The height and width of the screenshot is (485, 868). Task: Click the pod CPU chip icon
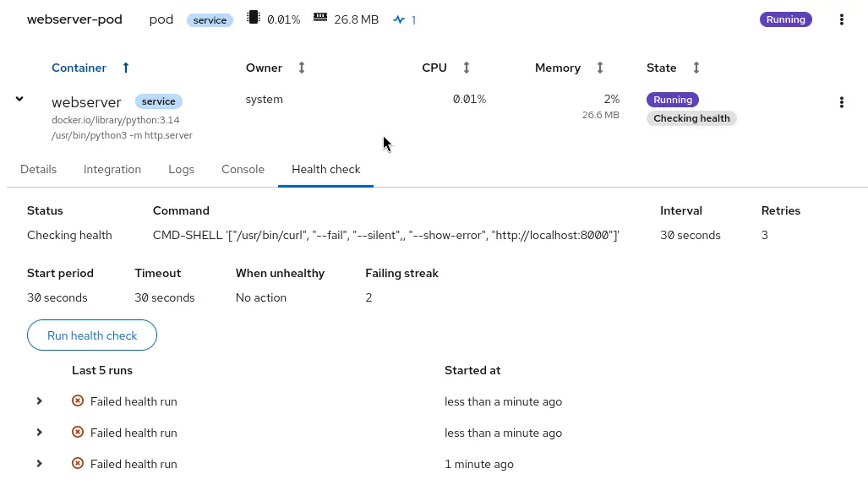pos(253,18)
